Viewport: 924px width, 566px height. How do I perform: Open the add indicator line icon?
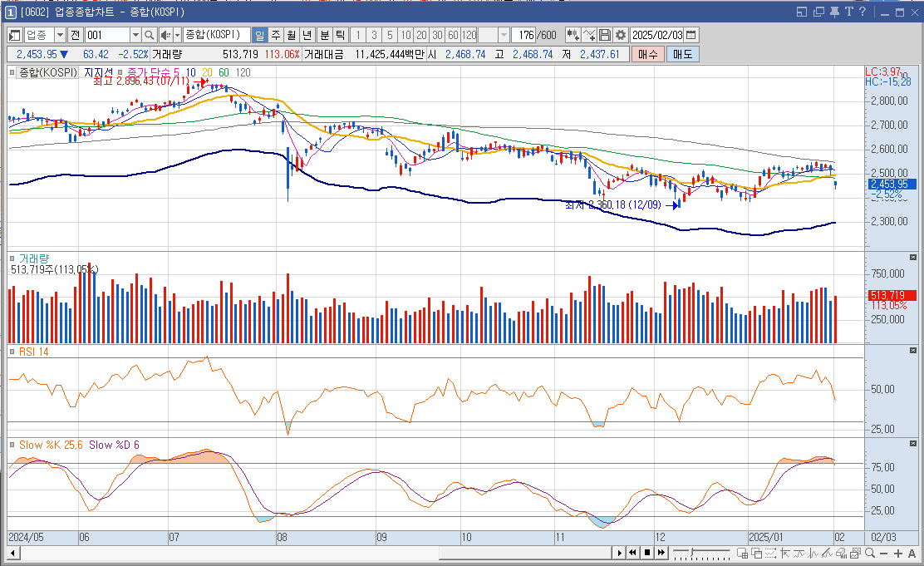tap(588, 36)
